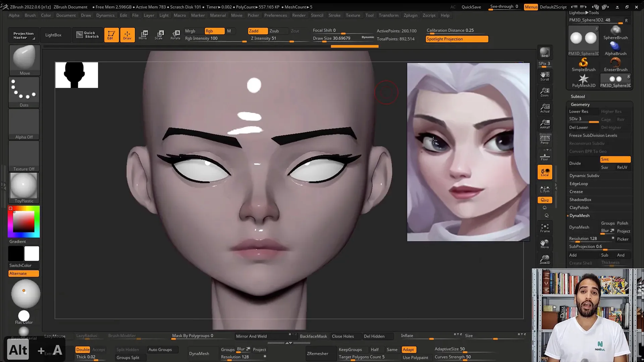Screen dimensions: 644x362
Task: Activate the Move gizmo icon in top toolbar
Action: (x=143, y=35)
